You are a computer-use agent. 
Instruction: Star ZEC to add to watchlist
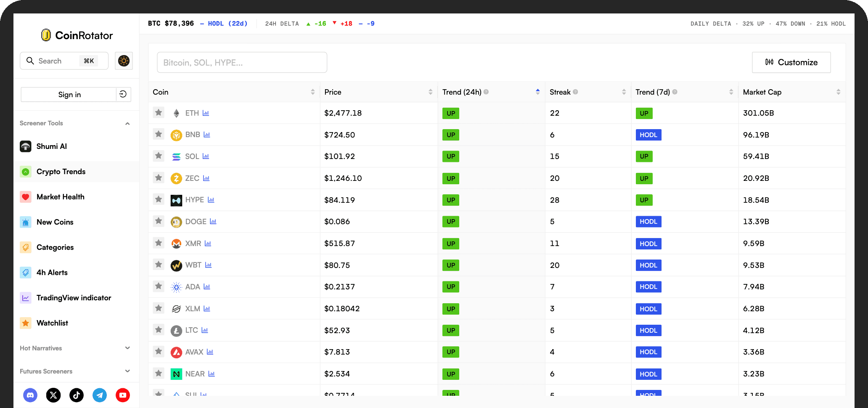tap(159, 178)
